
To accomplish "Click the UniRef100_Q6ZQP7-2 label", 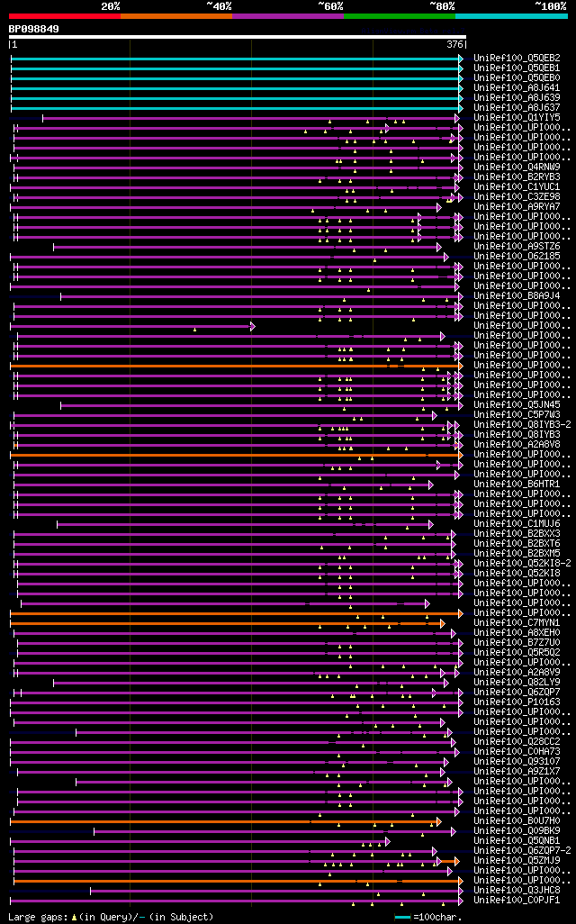I will pyautogui.click(x=522, y=850).
